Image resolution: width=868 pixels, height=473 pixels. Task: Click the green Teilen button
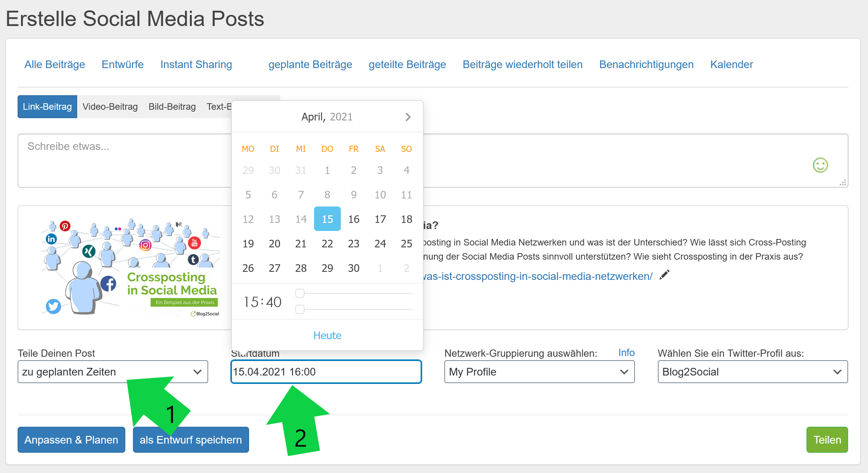click(x=827, y=439)
